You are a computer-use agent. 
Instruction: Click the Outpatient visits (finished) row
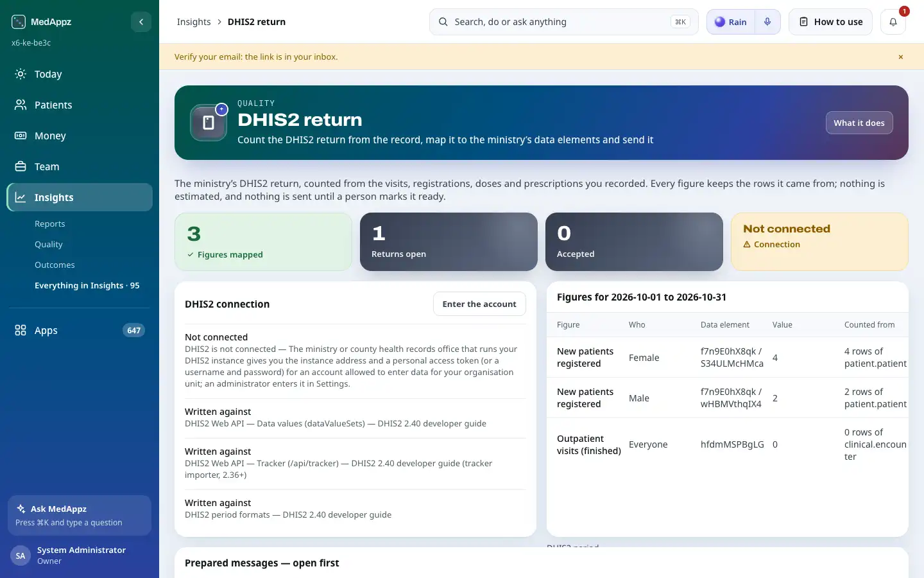pyautogui.click(x=728, y=444)
